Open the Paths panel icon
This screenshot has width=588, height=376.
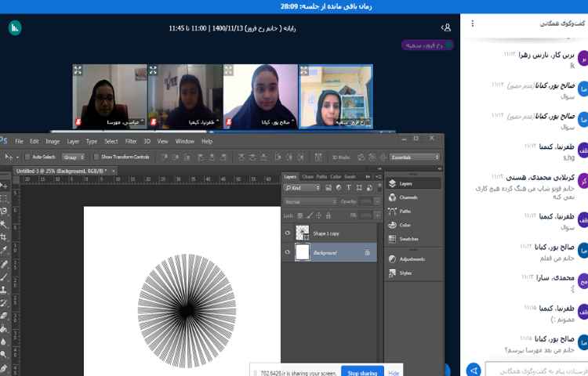tap(405, 211)
